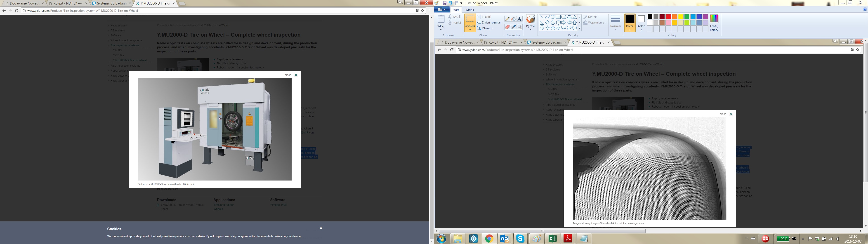Open a new tab in Chrome
This screenshot has height=244, width=868.
pos(182,4)
